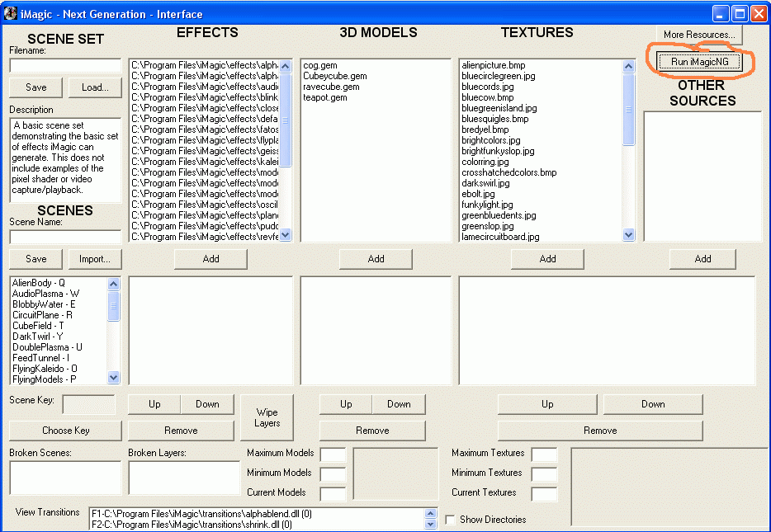Load a scene set file

[x=95, y=87]
